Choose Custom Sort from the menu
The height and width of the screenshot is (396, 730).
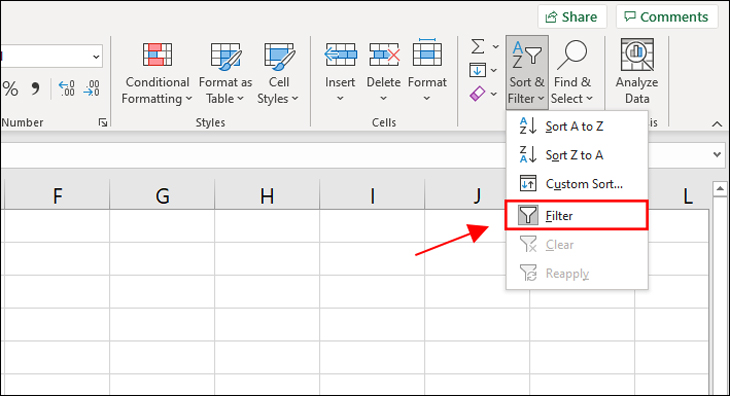click(576, 184)
